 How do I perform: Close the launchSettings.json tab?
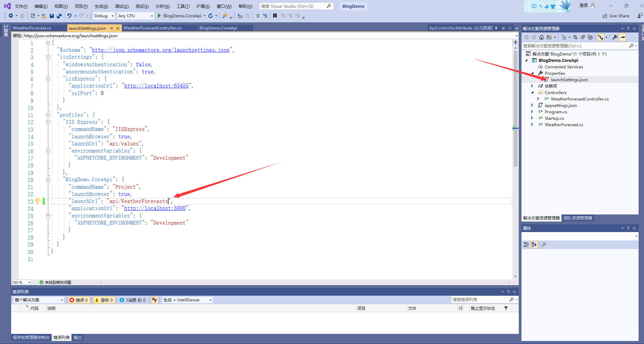coord(118,28)
